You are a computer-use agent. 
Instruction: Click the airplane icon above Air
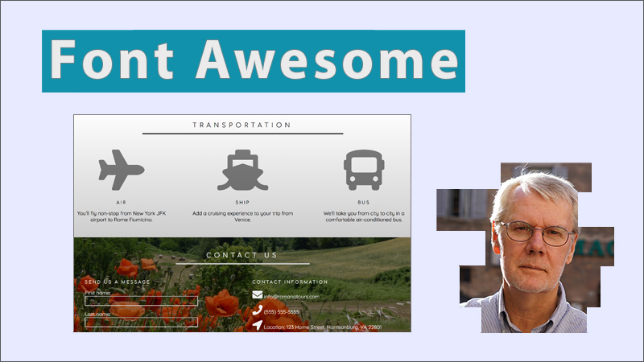click(121, 170)
